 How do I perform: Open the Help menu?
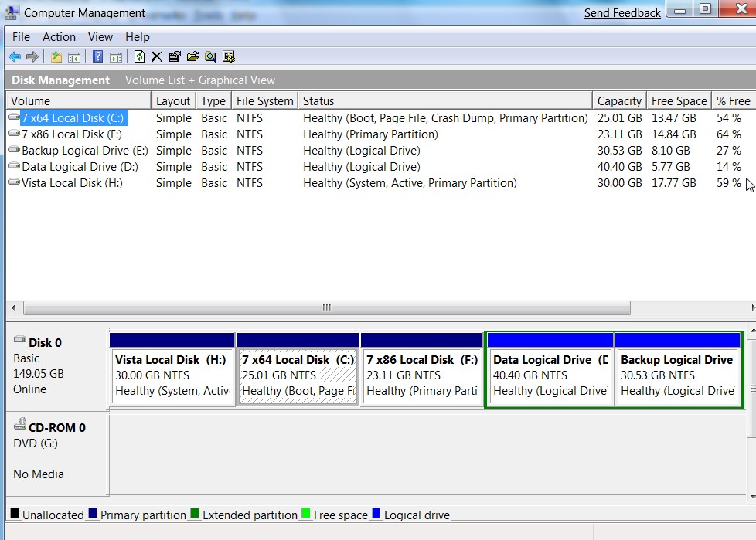pos(138,37)
